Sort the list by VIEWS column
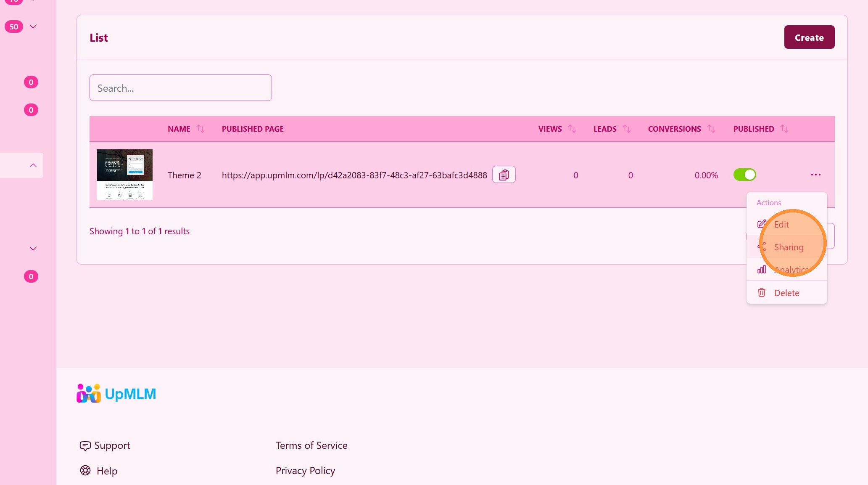This screenshot has height=485, width=868. tap(572, 129)
